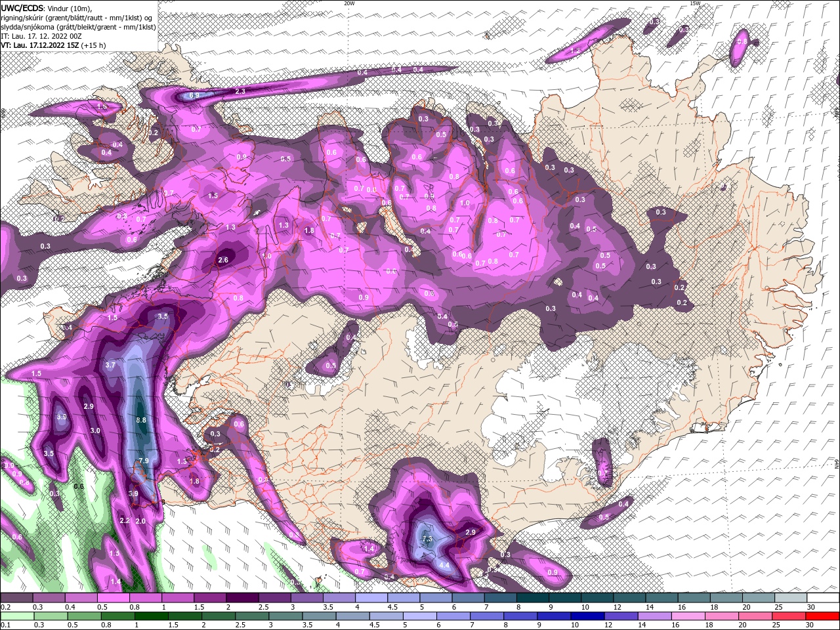The width and height of the screenshot is (840, 630).
Task: Click the 6.9 value in the northwest band
Action: tap(194, 96)
